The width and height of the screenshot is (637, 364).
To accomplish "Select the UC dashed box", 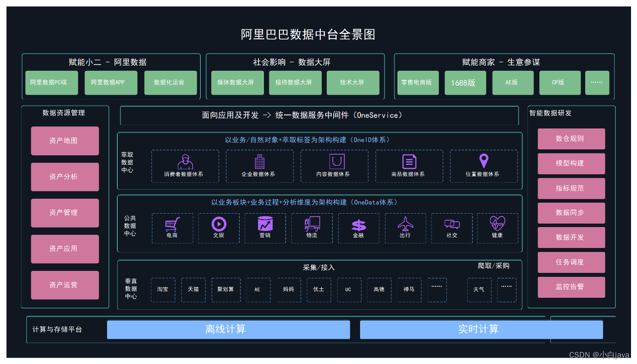I will tap(349, 290).
